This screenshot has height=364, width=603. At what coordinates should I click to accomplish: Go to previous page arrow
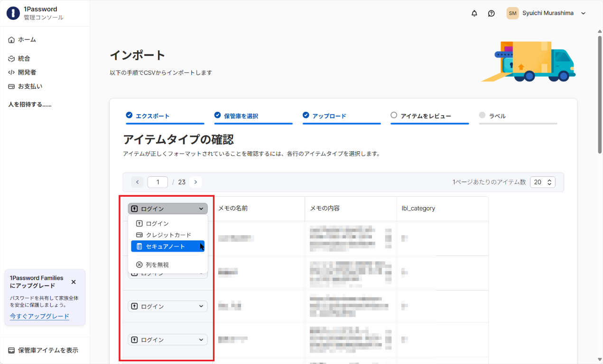coord(137,182)
